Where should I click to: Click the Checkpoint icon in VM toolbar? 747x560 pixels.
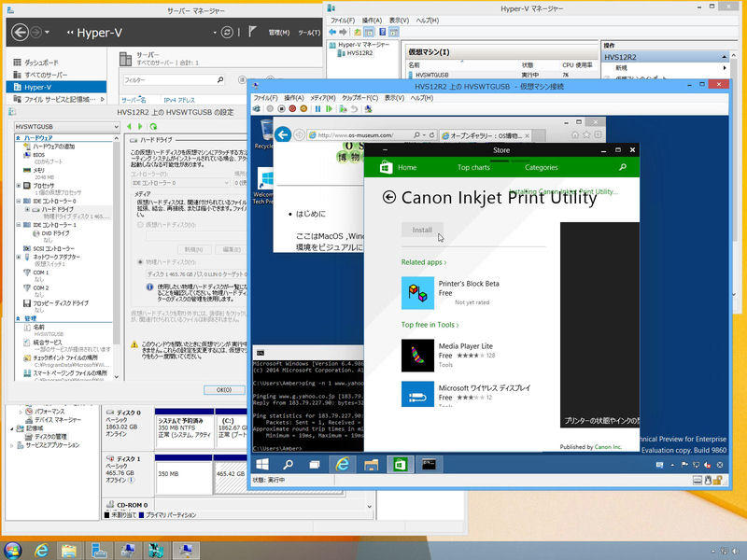pyautogui.click(x=343, y=109)
